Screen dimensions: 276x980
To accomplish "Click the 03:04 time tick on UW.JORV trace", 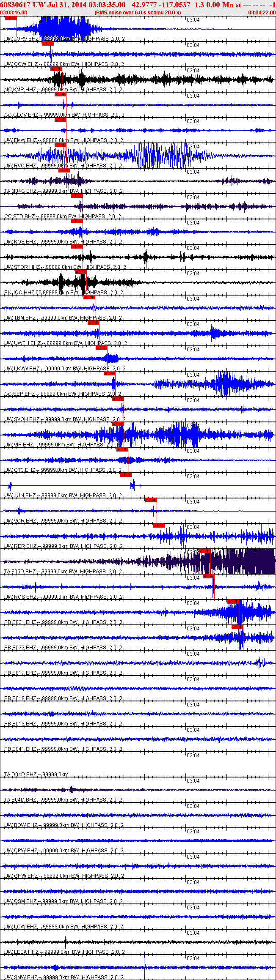I will 193,20.
